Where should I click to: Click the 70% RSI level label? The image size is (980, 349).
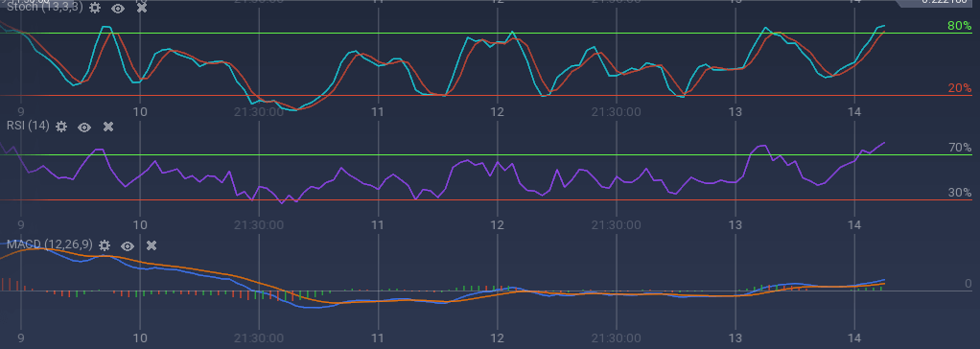click(959, 148)
